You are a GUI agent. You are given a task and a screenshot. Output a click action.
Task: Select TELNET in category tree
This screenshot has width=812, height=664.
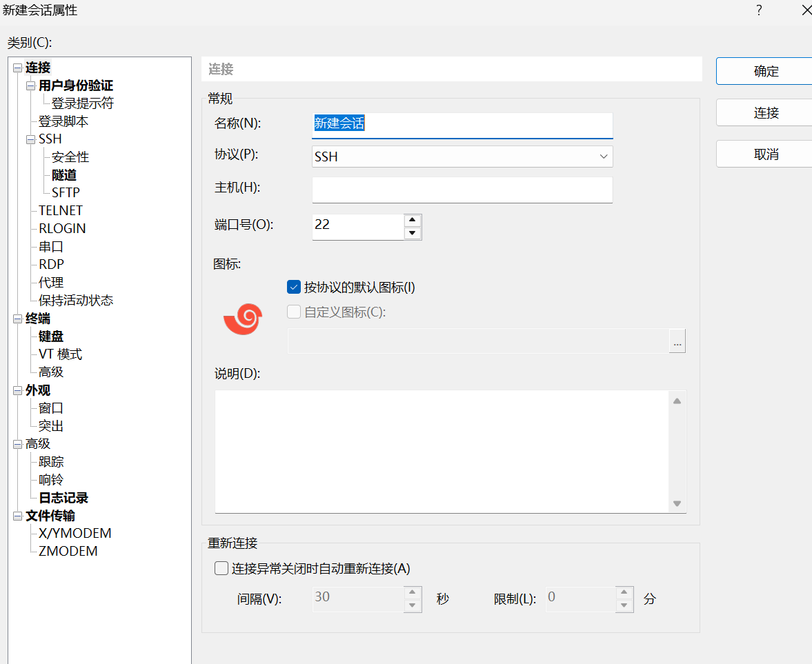61,210
